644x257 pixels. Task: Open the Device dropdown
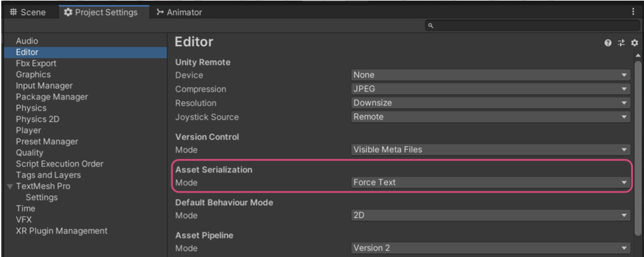click(x=491, y=75)
